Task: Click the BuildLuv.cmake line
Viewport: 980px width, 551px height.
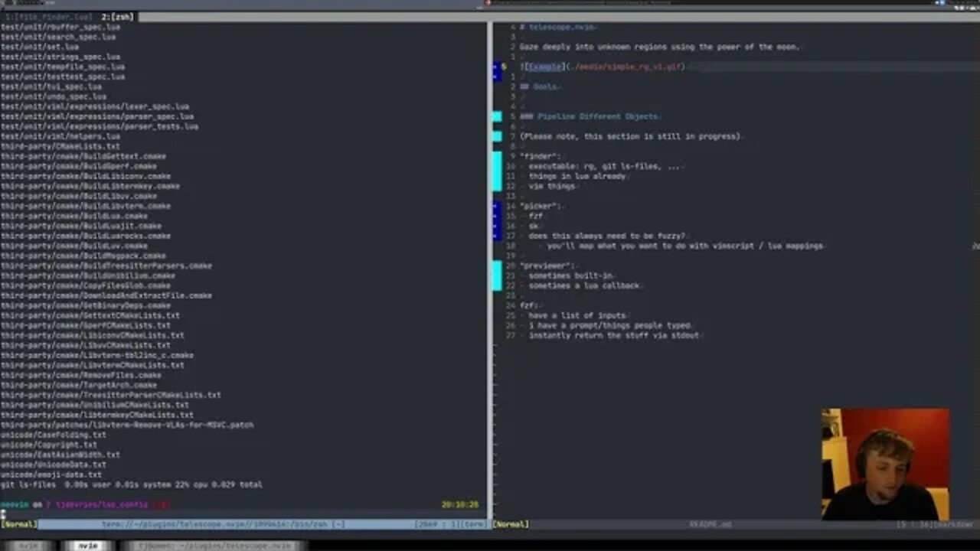Action: click(74, 246)
